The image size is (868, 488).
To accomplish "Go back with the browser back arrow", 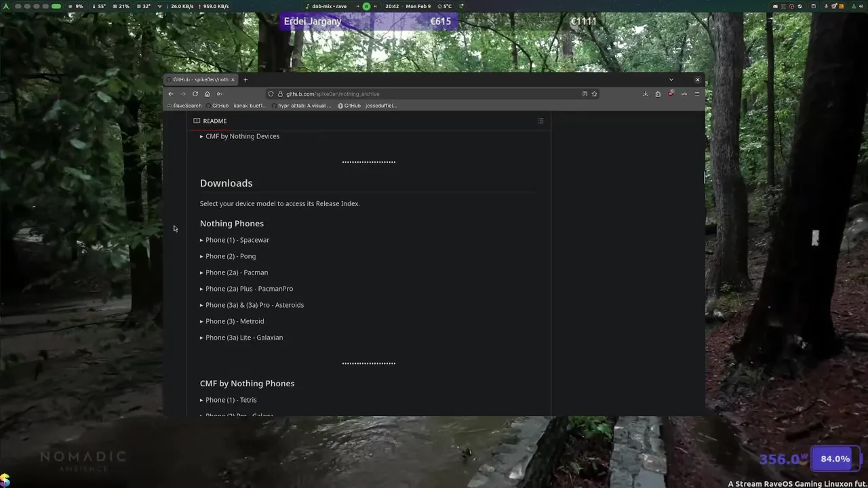I will 171,94.
